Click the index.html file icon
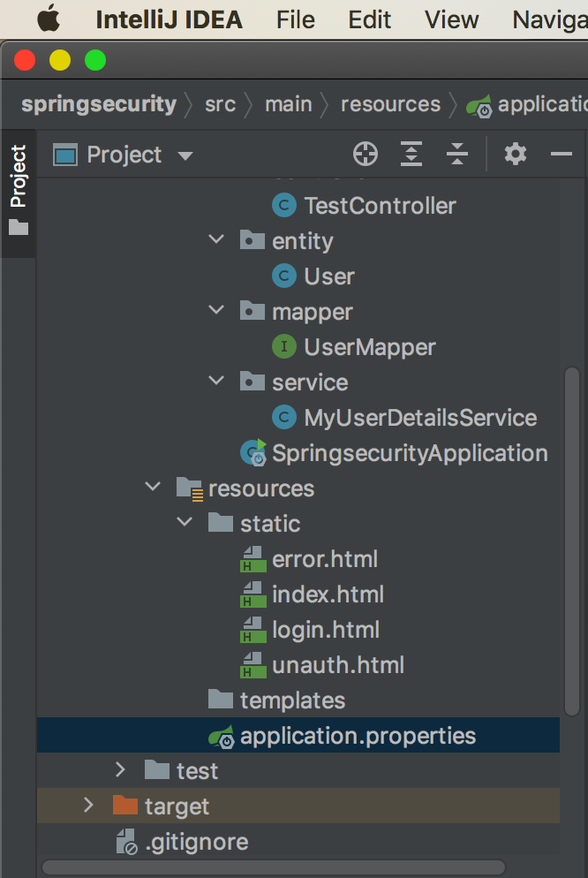The width and height of the screenshot is (588, 878). point(253,594)
